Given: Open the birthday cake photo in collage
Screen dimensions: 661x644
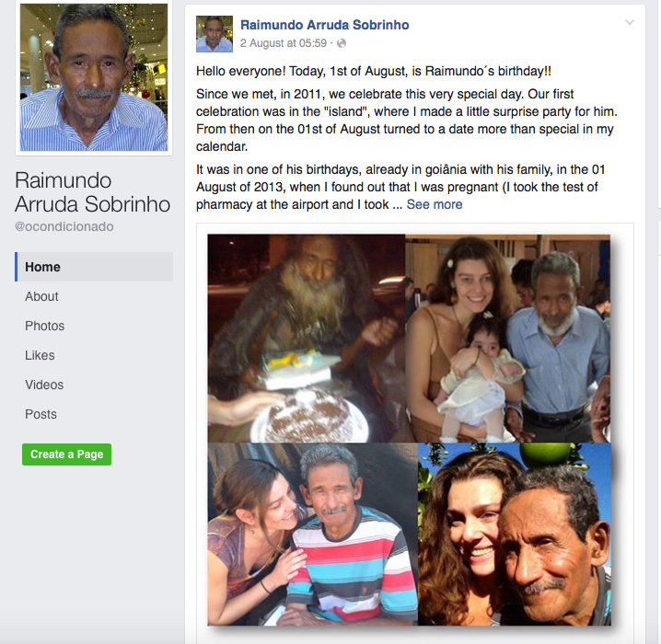Looking at the screenshot, I should [307, 339].
